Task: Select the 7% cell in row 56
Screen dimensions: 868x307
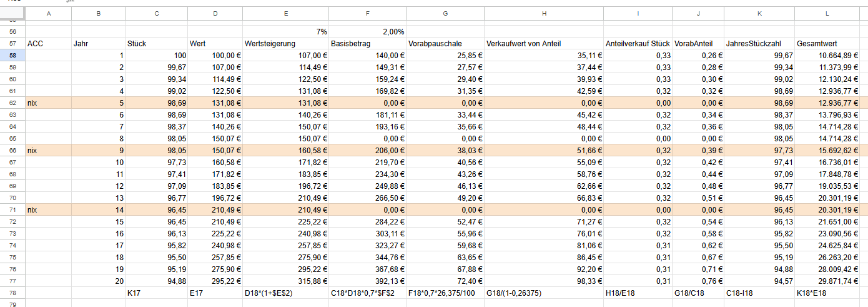Action: (x=285, y=32)
